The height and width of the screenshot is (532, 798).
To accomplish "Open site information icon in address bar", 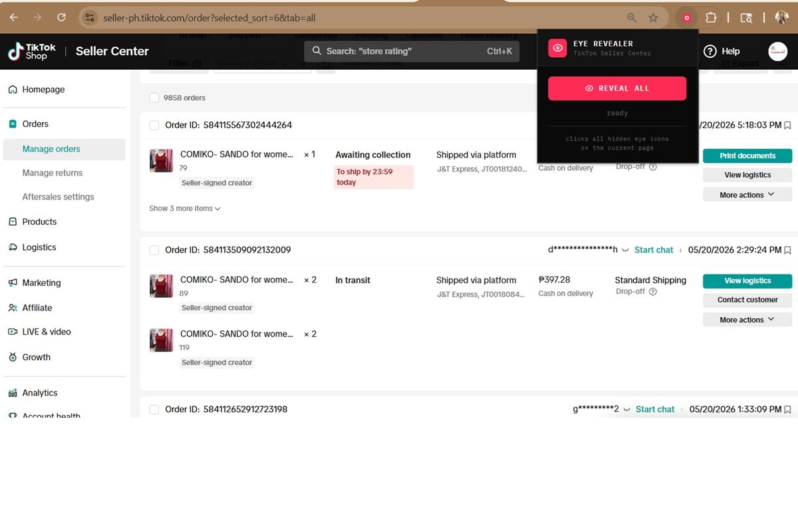I will (x=90, y=18).
